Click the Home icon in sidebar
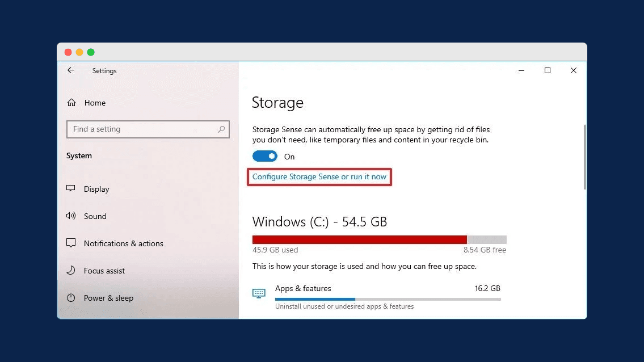The width and height of the screenshot is (644, 362). 71,103
